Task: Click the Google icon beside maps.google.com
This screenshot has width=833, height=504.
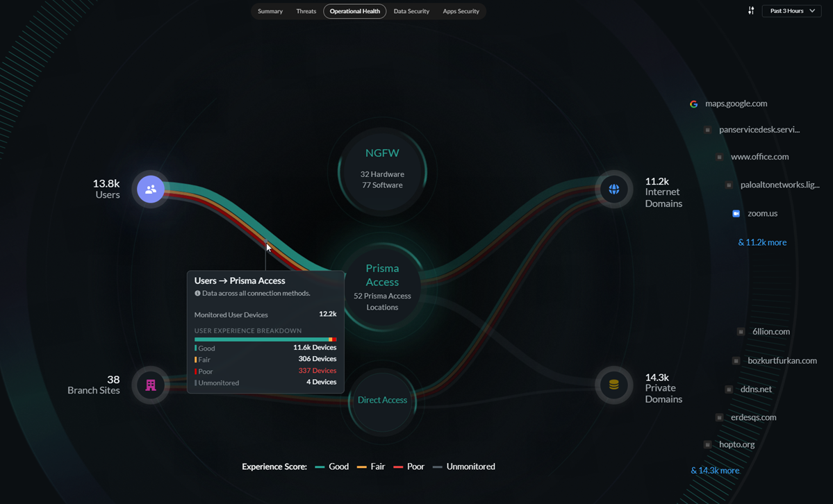Action: click(x=694, y=104)
